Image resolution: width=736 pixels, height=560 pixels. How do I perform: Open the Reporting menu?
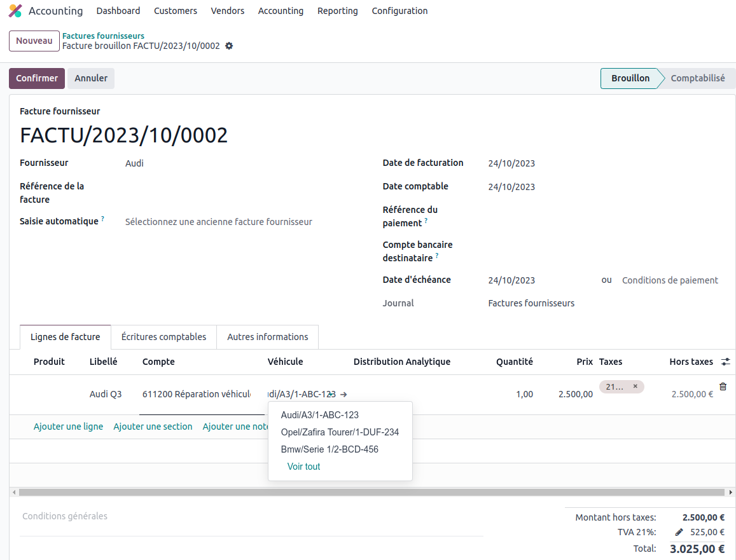pos(338,11)
